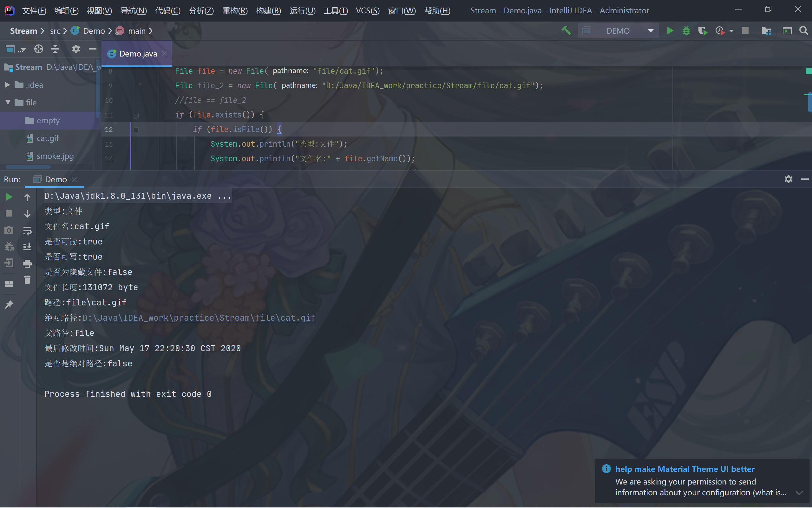Screen dimensions: 812x508
Task: Open project panel settings gear
Action: coord(76,49)
